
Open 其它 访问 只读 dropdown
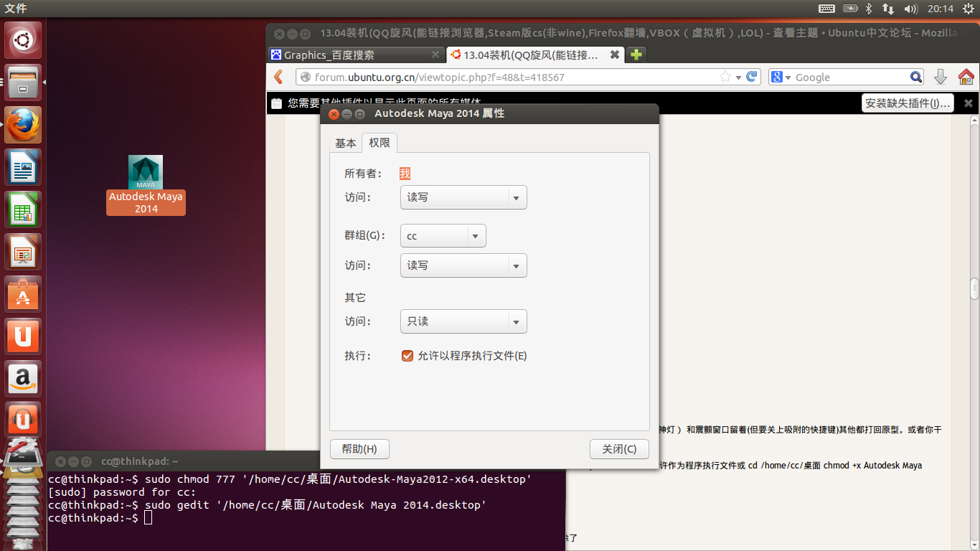[463, 321]
